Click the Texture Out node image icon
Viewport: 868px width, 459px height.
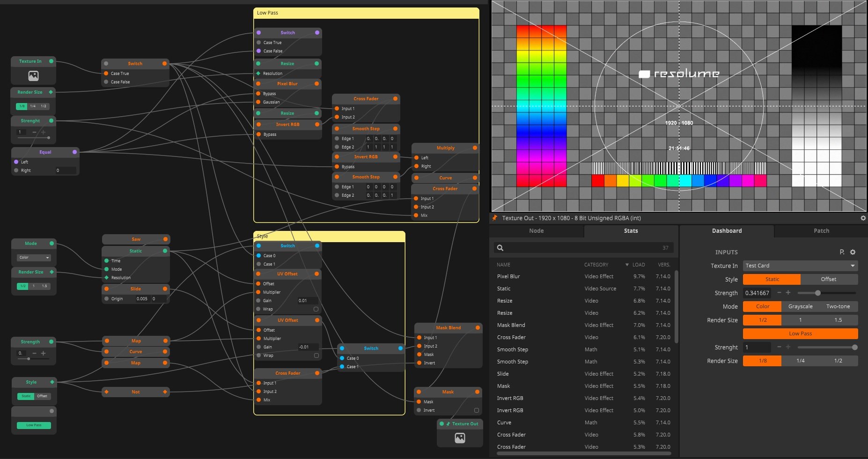(x=460, y=438)
